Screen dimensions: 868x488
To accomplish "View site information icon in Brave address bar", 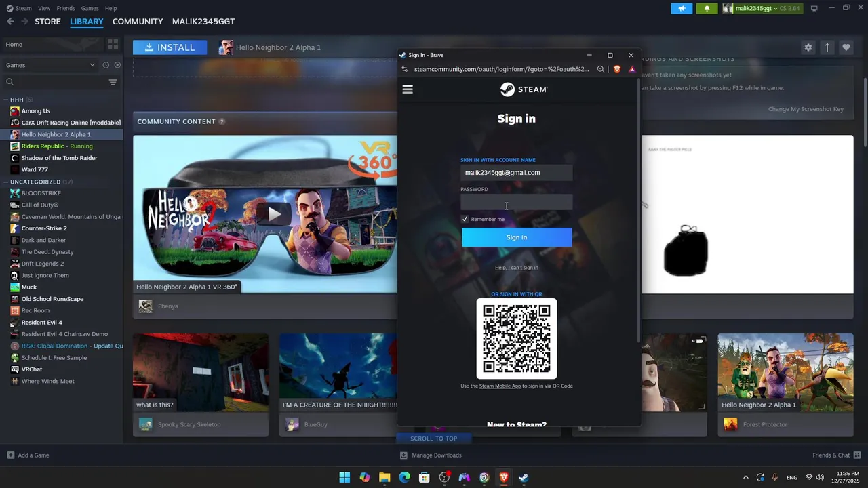I will (405, 69).
